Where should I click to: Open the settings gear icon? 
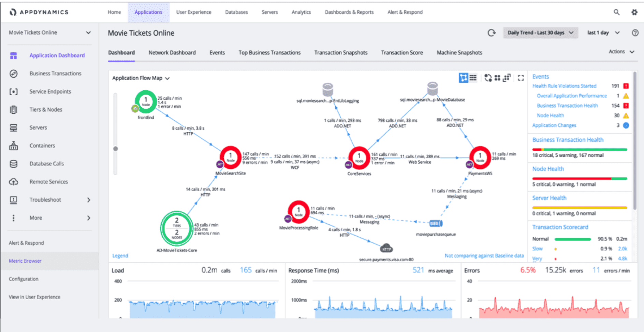click(634, 12)
